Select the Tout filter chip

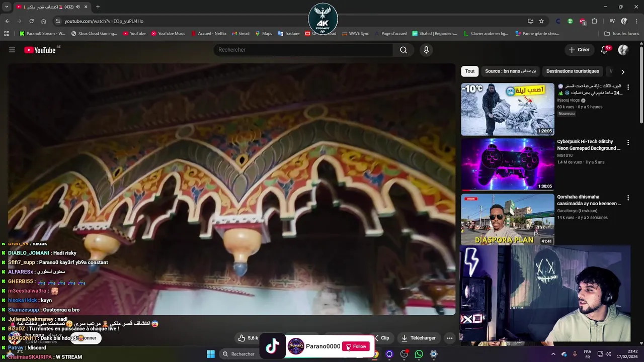[x=470, y=71]
